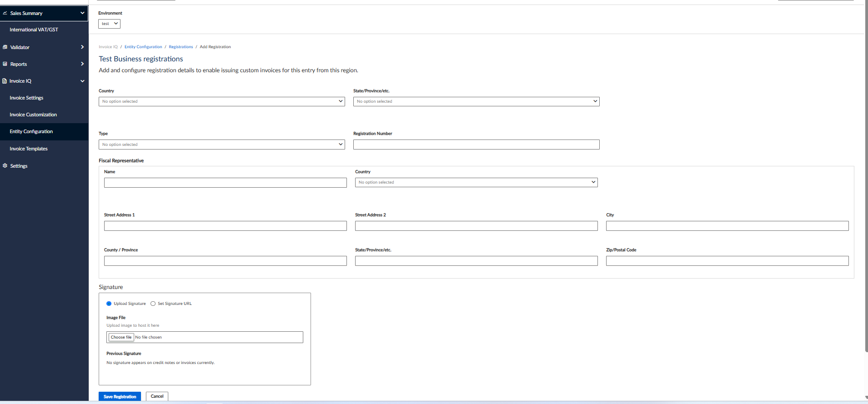Open the registration Country dropdown
868x404 pixels.
pos(222,101)
